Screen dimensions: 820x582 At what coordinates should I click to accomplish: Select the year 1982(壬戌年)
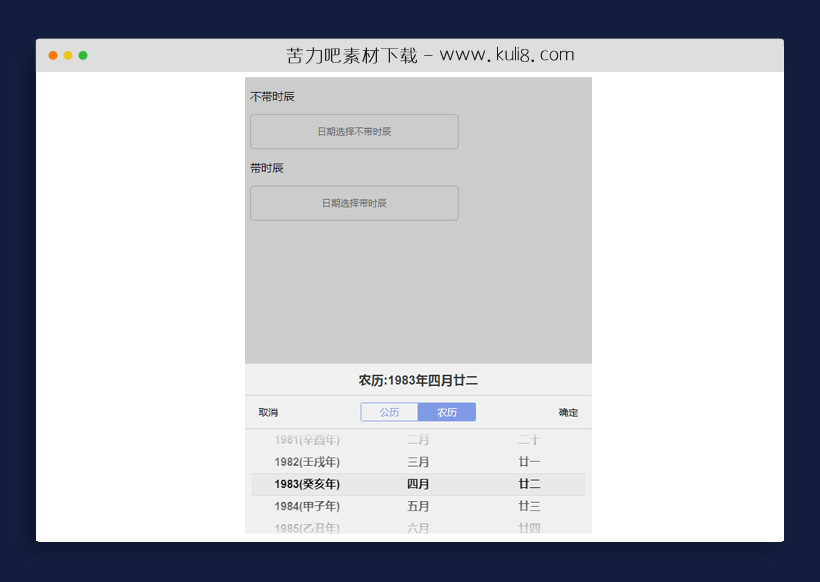click(306, 462)
